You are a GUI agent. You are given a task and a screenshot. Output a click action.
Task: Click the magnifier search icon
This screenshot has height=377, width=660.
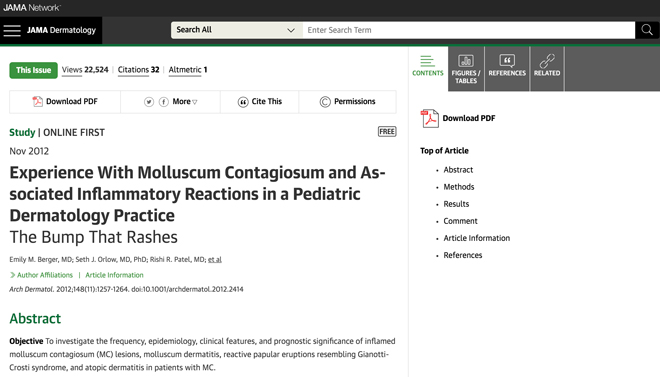[x=647, y=30]
